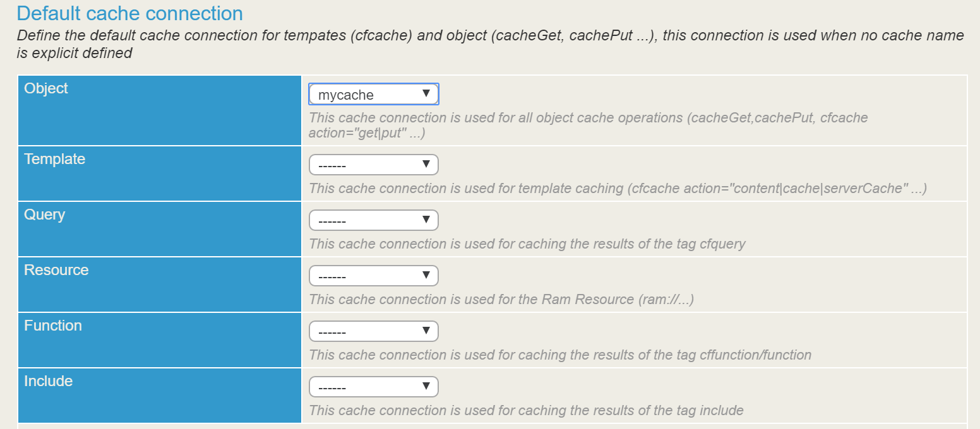Click the Template row label
980x429 pixels.
pyautogui.click(x=54, y=160)
